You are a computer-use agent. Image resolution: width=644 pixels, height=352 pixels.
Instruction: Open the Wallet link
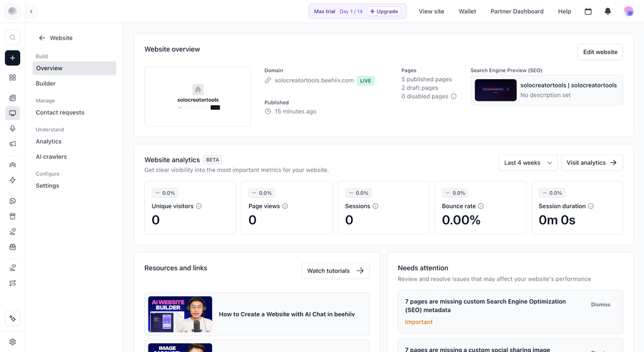(467, 11)
